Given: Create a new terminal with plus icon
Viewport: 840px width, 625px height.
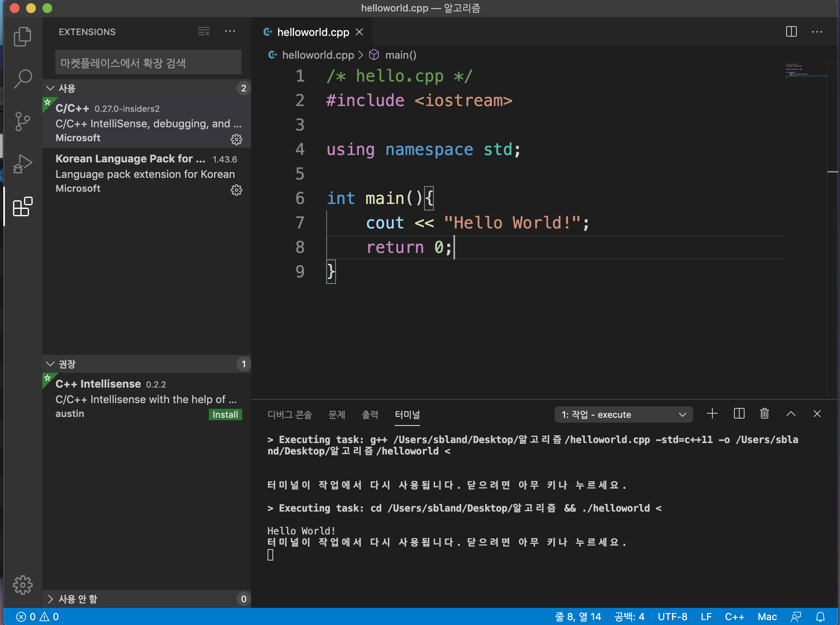Looking at the screenshot, I should coord(712,414).
